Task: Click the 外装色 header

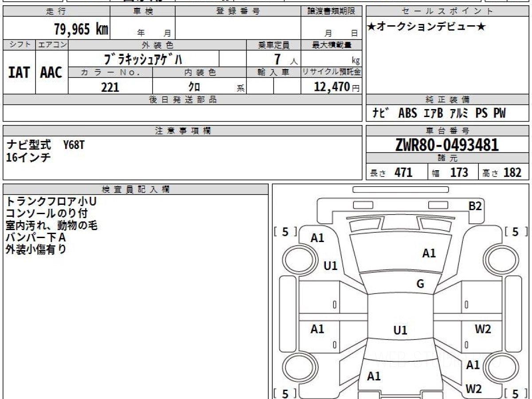Action: tap(157, 45)
